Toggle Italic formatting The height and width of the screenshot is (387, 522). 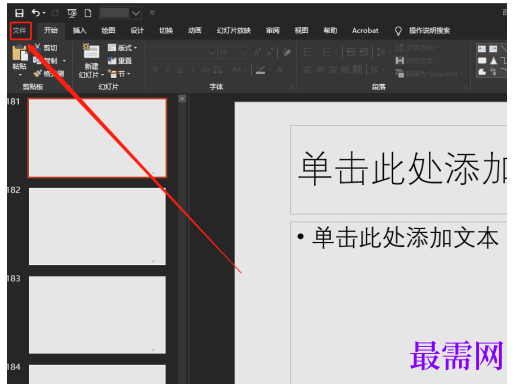tap(168, 70)
